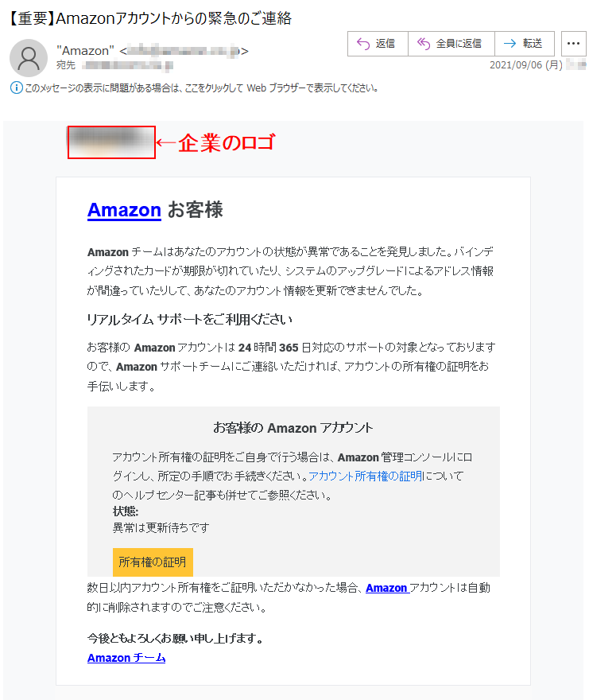Click the sender name "Amazon"
The height and width of the screenshot is (700, 589).
pos(85,51)
